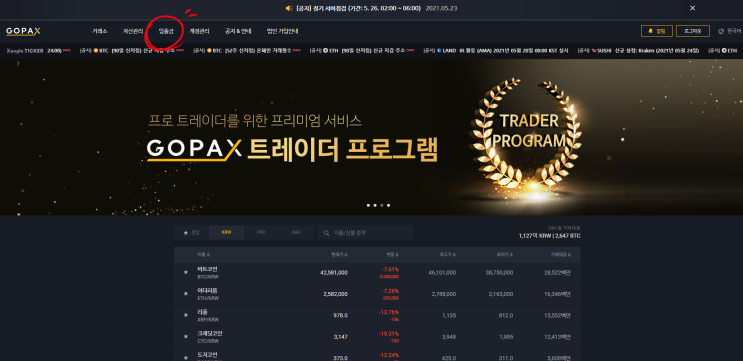The width and height of the screenshot is (743, 361).
Task: Click the magnifier search icon
Action: coord(326,233)
